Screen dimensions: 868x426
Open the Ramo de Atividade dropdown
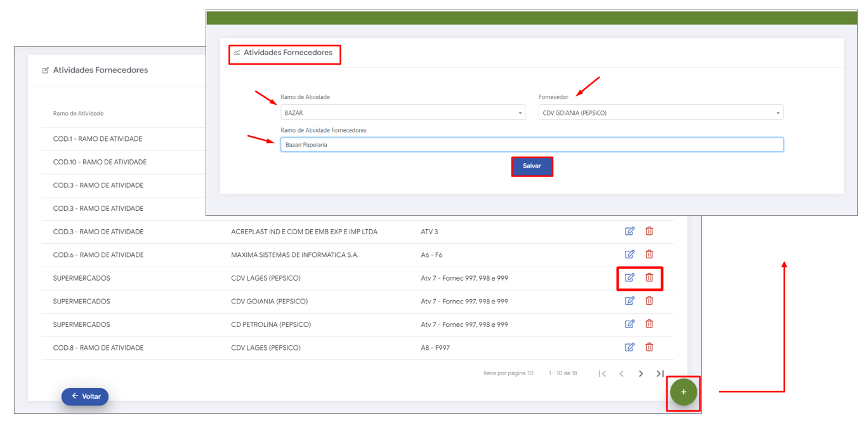coord(402,113)
